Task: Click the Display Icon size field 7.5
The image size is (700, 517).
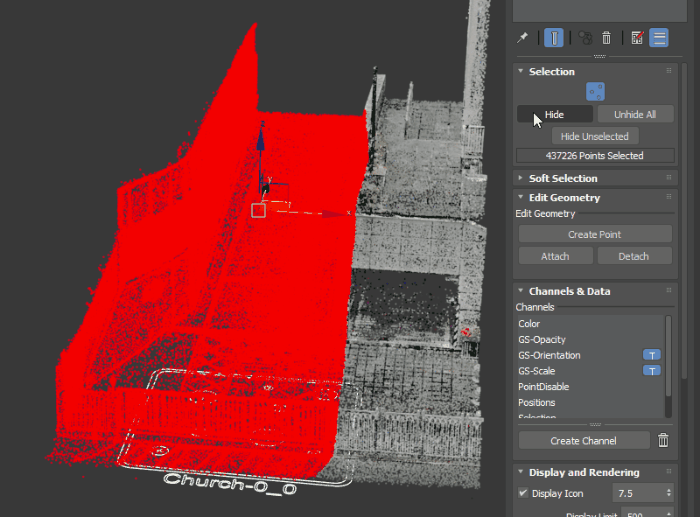Action: 638,493
